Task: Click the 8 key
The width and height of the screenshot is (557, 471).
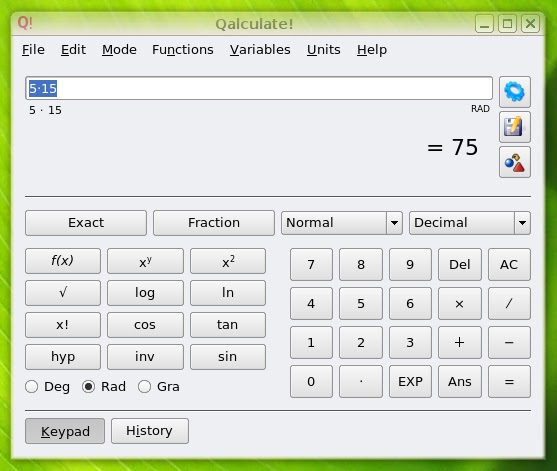Action: click(361, 265)
